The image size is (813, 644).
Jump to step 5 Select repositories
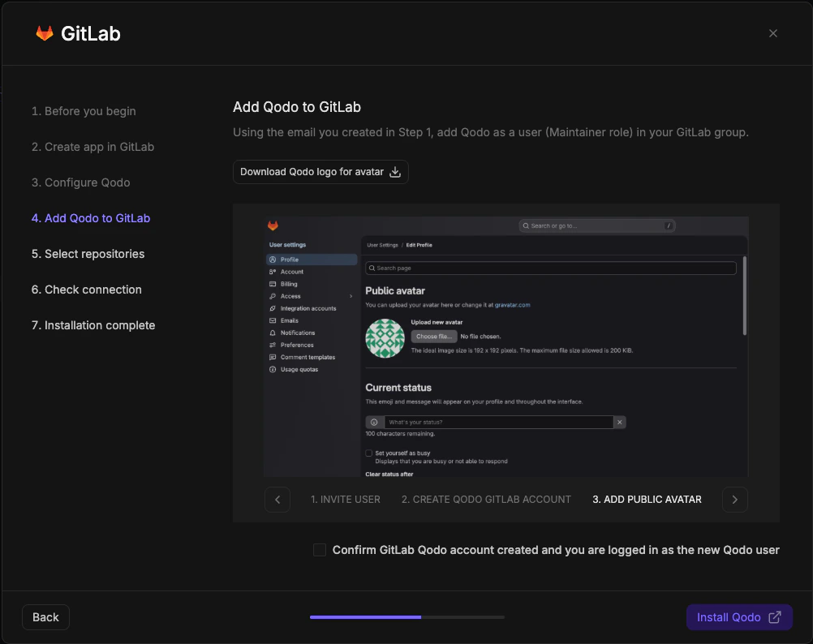click(88, 254)
